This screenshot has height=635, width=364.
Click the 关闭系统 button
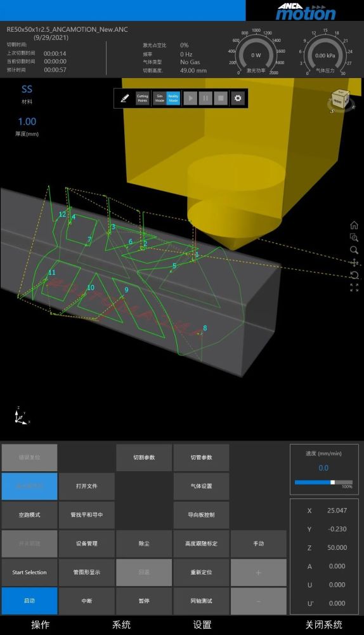[324, 625]
